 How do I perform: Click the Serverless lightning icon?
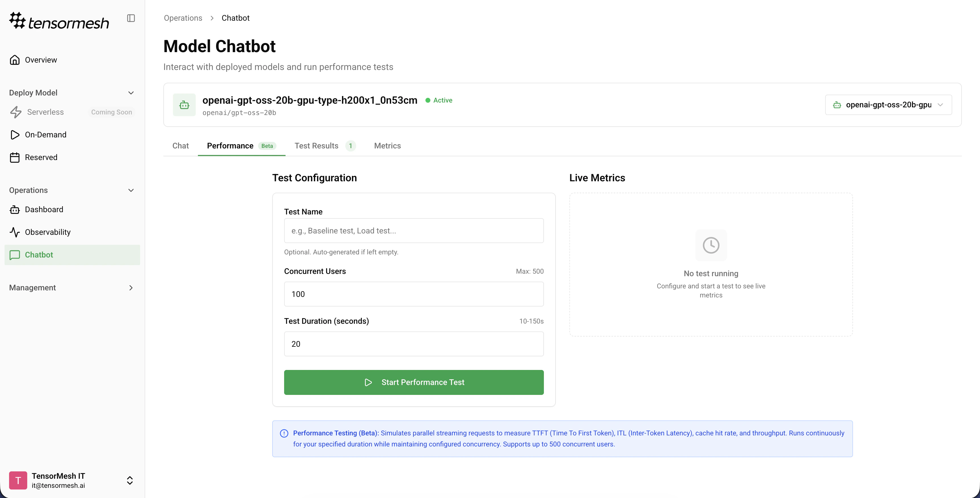tap(16, 112)
